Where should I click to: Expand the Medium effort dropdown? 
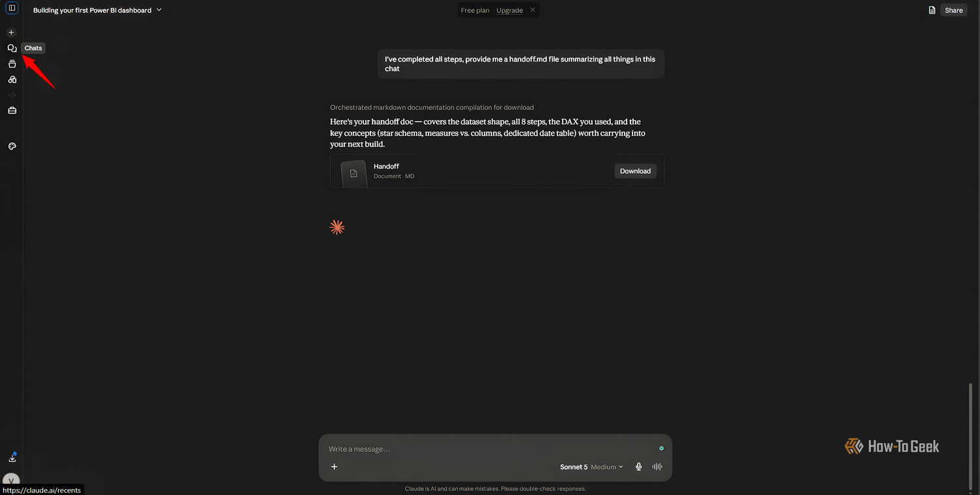[607, 467]
